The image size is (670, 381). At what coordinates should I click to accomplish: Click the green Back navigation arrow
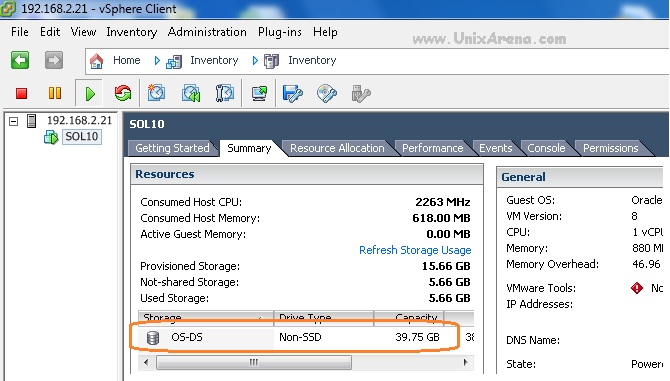tap(20, 60)
